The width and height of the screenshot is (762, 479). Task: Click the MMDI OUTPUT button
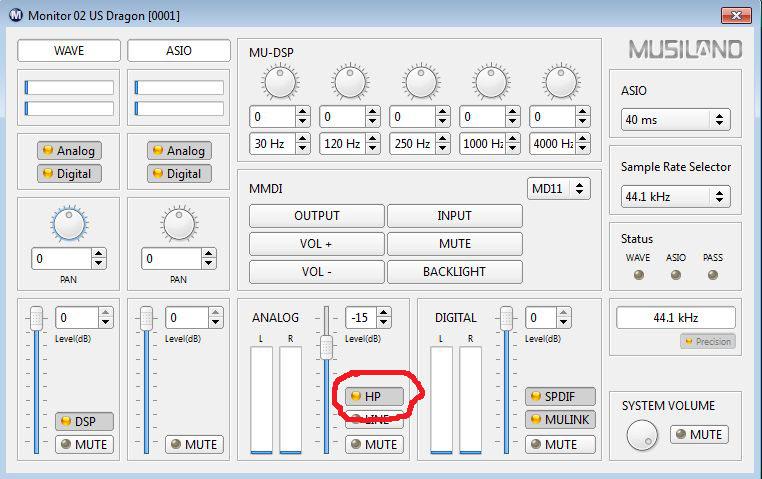click(317, 216)
